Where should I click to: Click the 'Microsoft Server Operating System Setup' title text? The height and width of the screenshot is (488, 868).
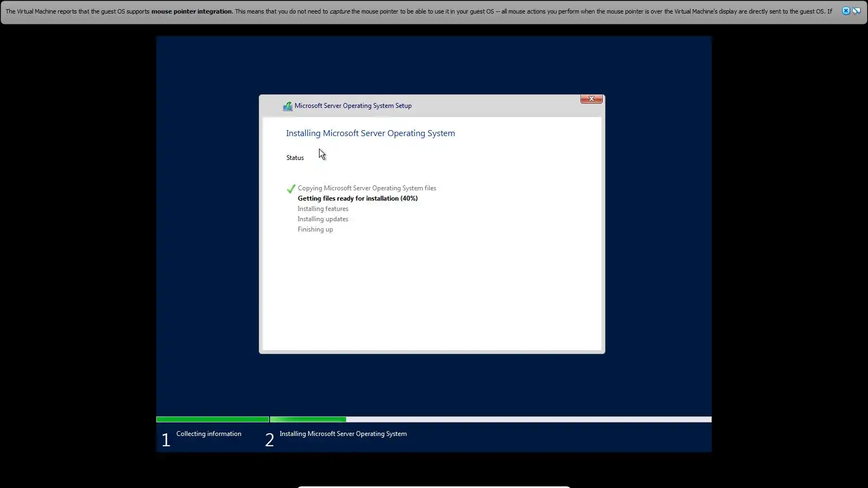(x=353, y=106)
